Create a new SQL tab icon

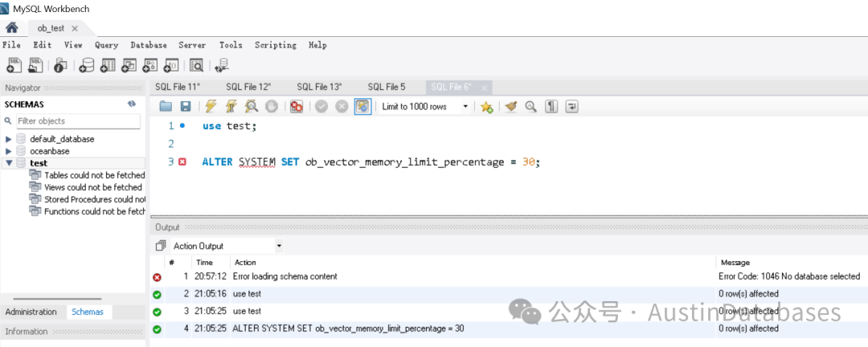14,66
